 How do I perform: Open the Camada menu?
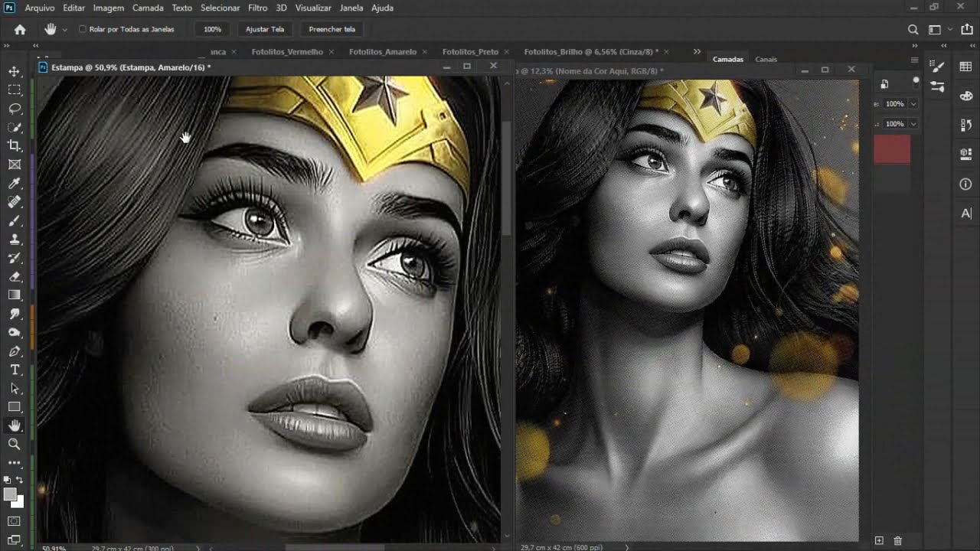[x=148, y=8]
